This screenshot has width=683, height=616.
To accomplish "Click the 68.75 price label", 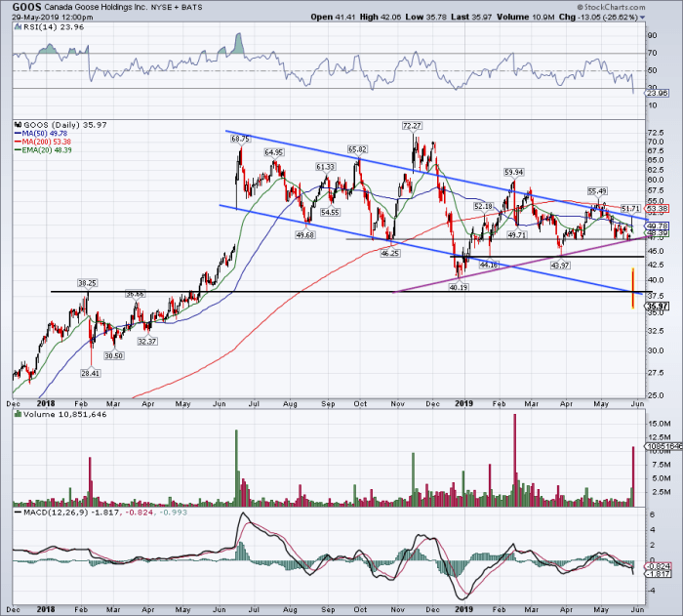I will 240,139.
